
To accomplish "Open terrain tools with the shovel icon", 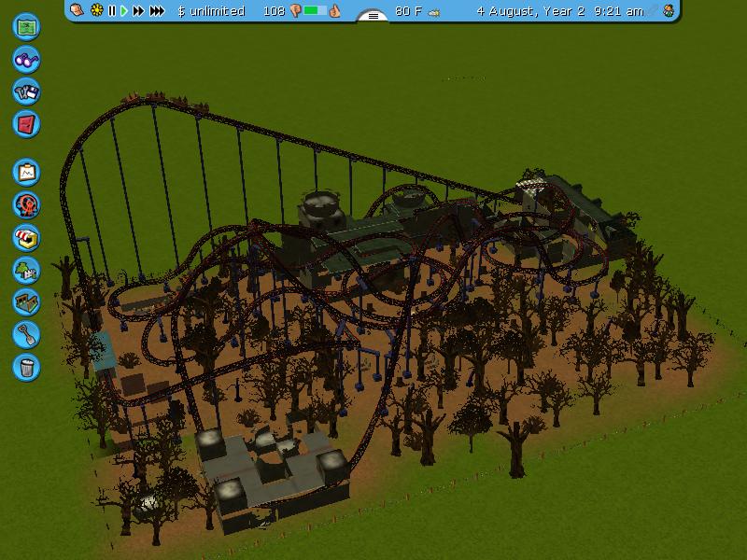I will [26, 335].
